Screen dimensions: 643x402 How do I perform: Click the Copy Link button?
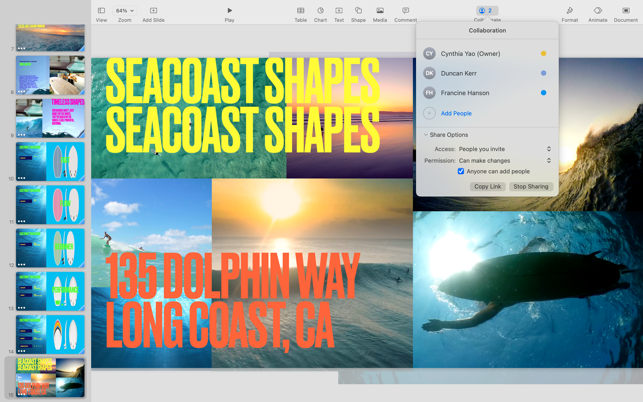488,187
